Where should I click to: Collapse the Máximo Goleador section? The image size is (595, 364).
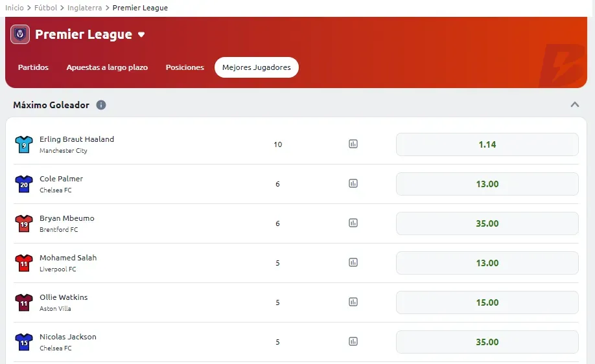tap(575, 105)
